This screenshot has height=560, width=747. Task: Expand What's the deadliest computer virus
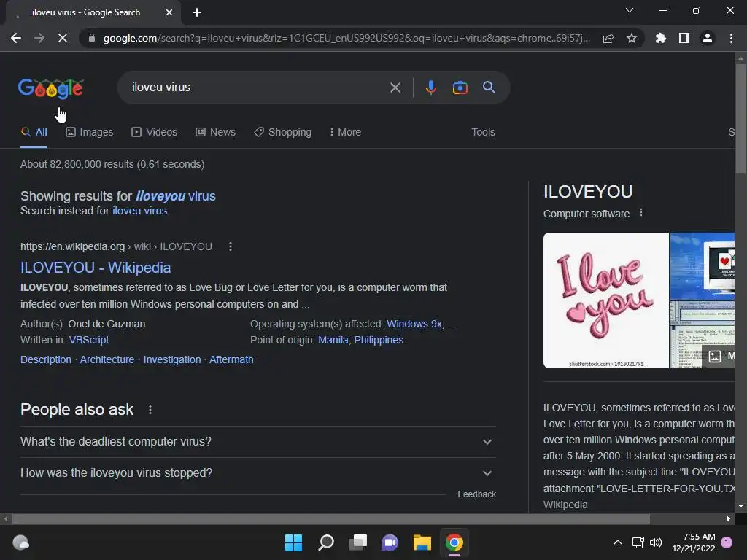pyautogui.click(x=258, y=441)
